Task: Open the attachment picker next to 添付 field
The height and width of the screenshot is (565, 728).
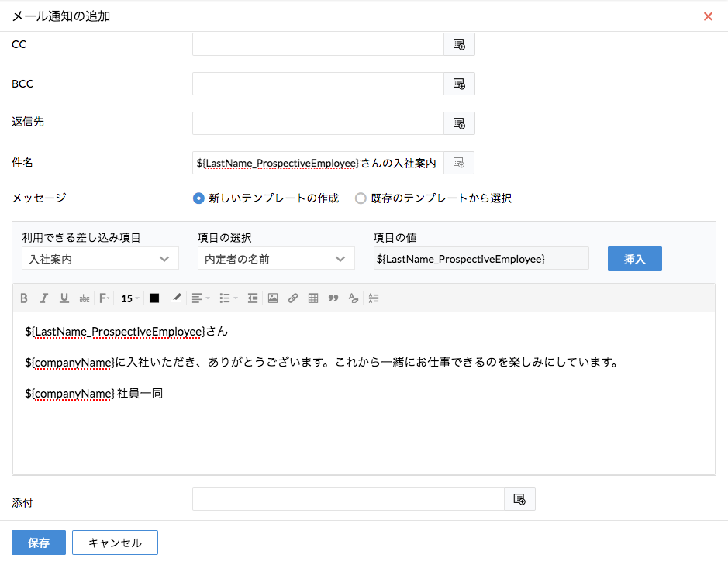Action: [519, 500]
